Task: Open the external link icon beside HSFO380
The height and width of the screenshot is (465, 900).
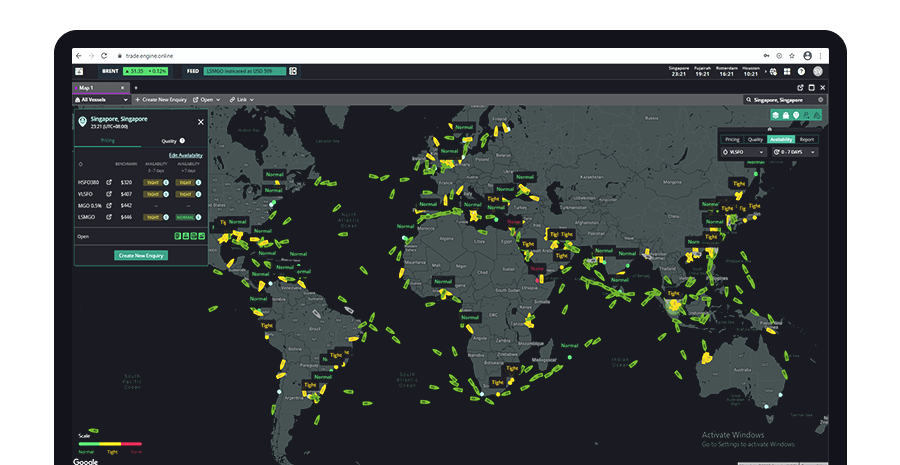Action: tap(108, 182)
